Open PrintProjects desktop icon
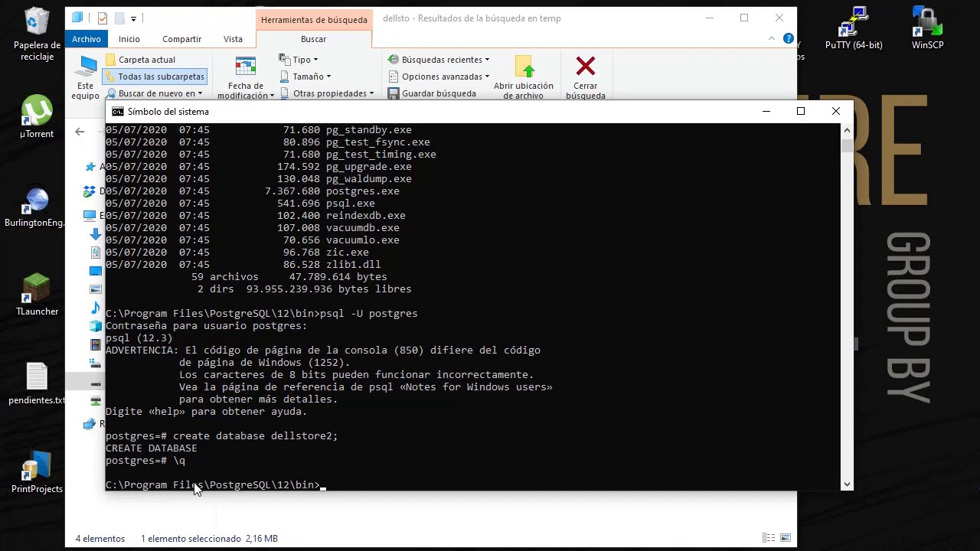This screenshot has width=980, height=551. (x=37, y=472)
